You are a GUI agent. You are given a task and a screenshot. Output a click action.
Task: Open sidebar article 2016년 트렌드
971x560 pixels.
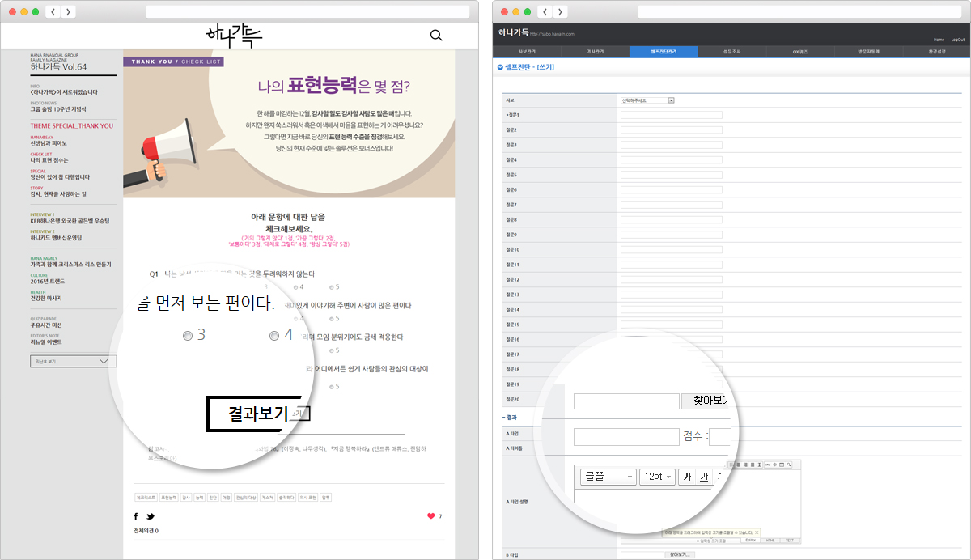pos(47,281)
